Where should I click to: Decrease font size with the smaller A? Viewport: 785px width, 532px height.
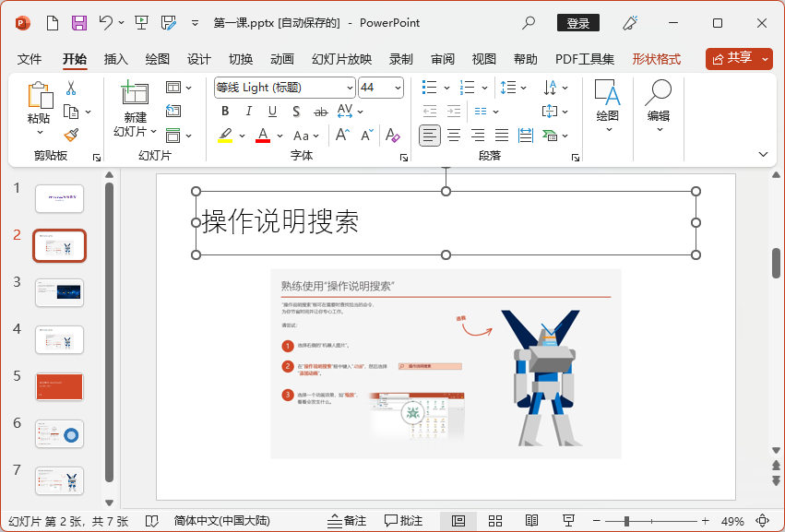[x=367, y=136]
